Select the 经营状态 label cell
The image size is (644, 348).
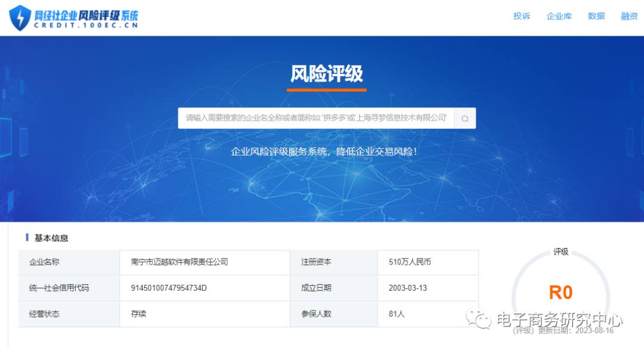point(69,314)
